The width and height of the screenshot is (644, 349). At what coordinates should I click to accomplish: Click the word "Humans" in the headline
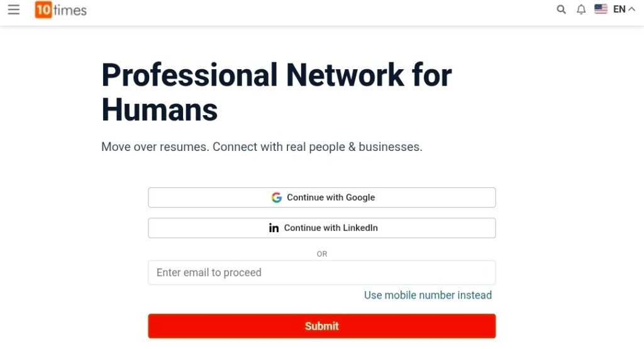[x=159, y=110]
